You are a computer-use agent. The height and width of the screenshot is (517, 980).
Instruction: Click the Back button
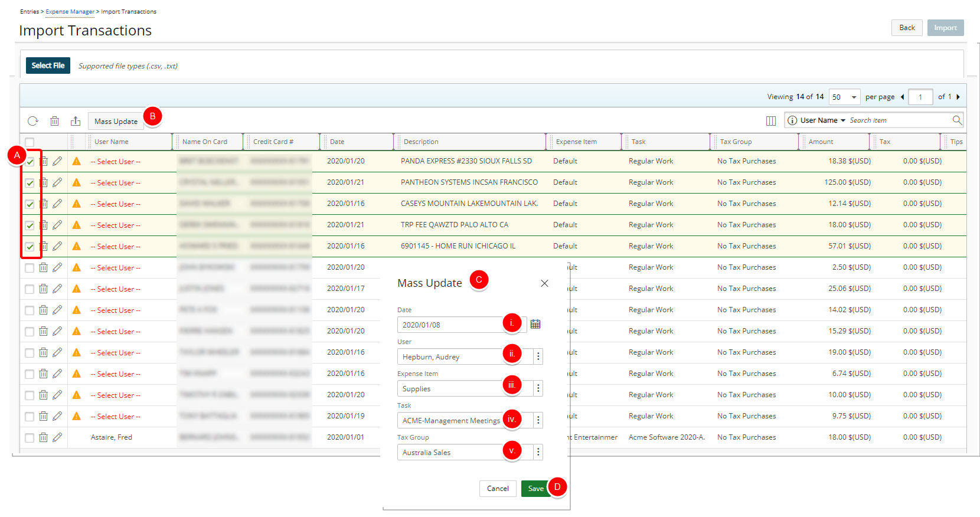pos(907,28)
